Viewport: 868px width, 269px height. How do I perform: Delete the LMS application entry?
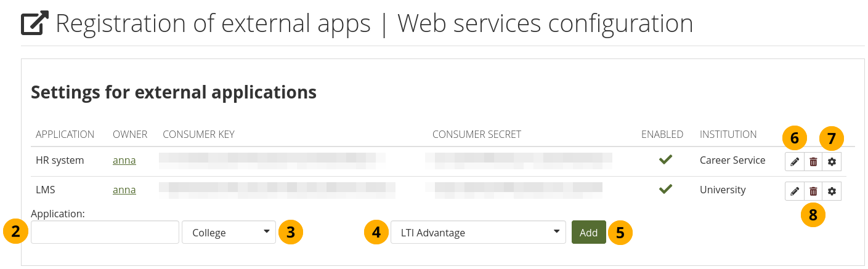(813, 191)
